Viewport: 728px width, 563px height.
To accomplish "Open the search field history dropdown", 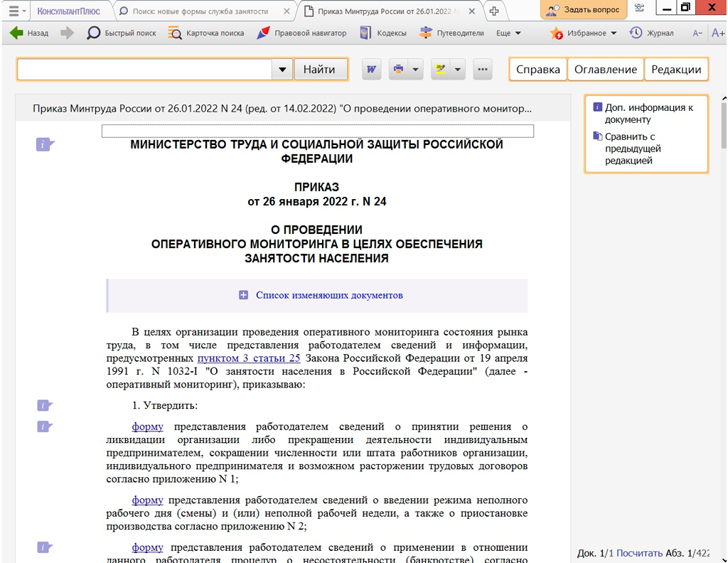I will coord(282,70).
